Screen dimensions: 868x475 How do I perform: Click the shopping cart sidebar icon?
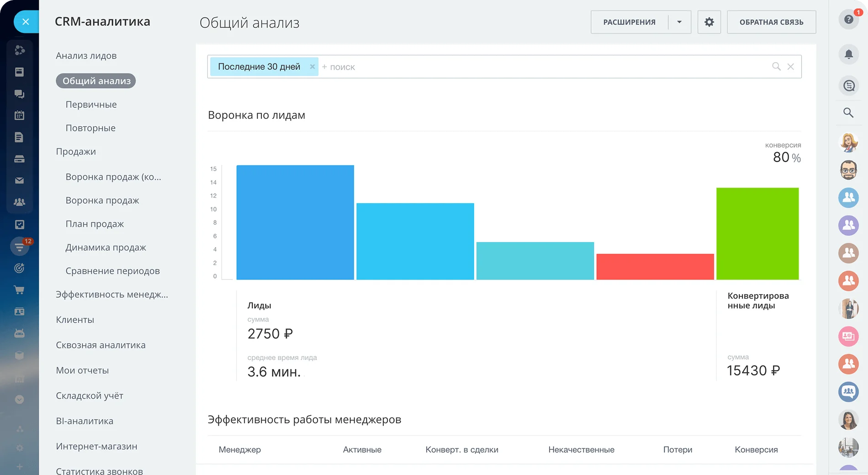19,290
